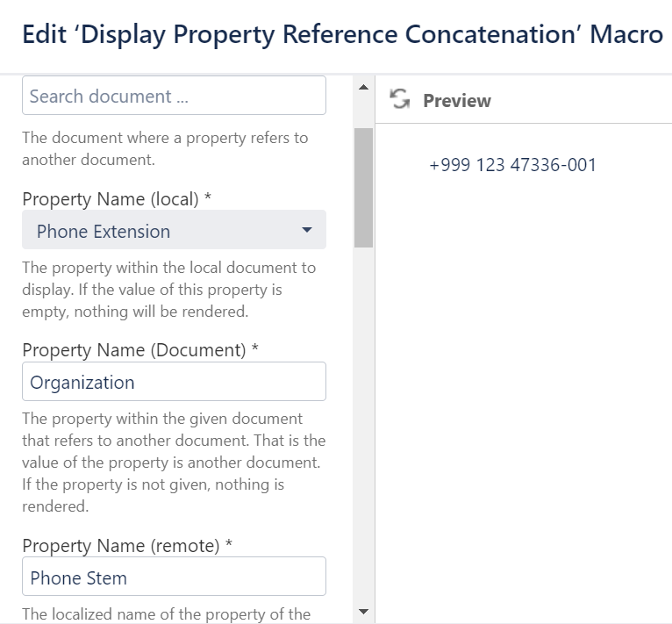Click the 'Property Name (Document)' label
Screen dimensions: 672x624
pyautogui.click(x=140, y=349)
